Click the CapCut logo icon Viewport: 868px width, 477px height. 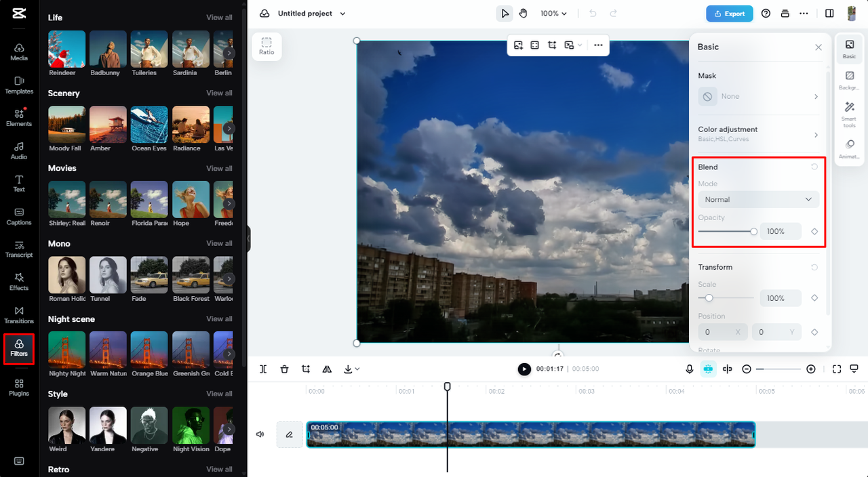[x=19, y=13]
